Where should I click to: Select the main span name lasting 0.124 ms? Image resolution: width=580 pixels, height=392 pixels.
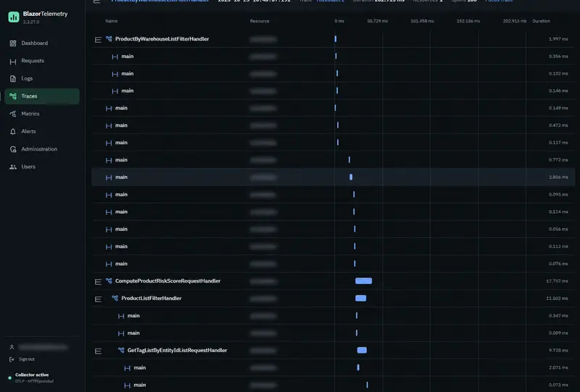coord(121,212)
